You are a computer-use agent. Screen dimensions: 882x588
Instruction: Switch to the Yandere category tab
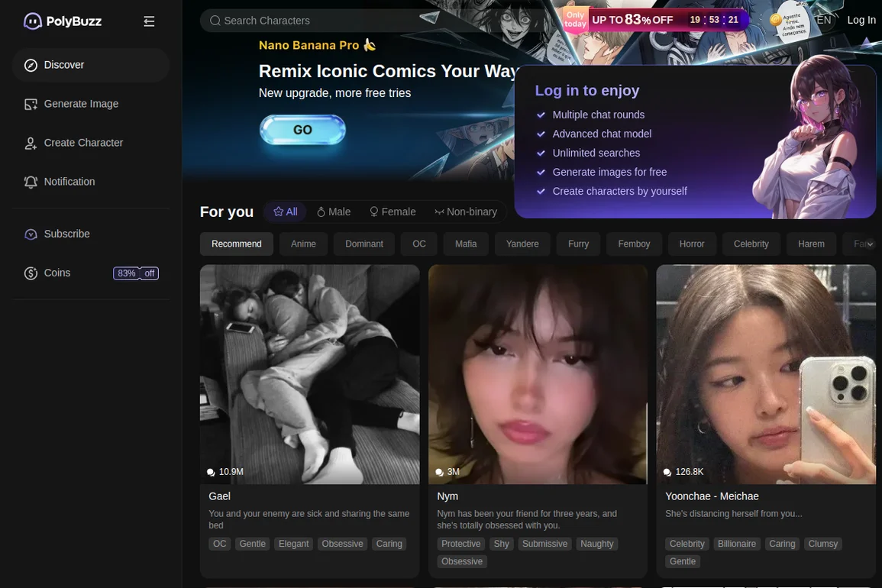[x=522, y=244]
